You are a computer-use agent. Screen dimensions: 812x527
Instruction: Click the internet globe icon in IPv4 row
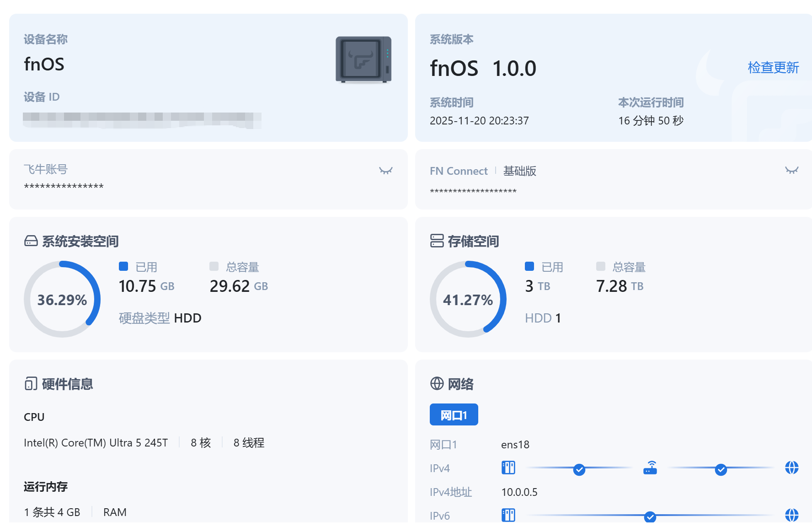click(792, 468)
